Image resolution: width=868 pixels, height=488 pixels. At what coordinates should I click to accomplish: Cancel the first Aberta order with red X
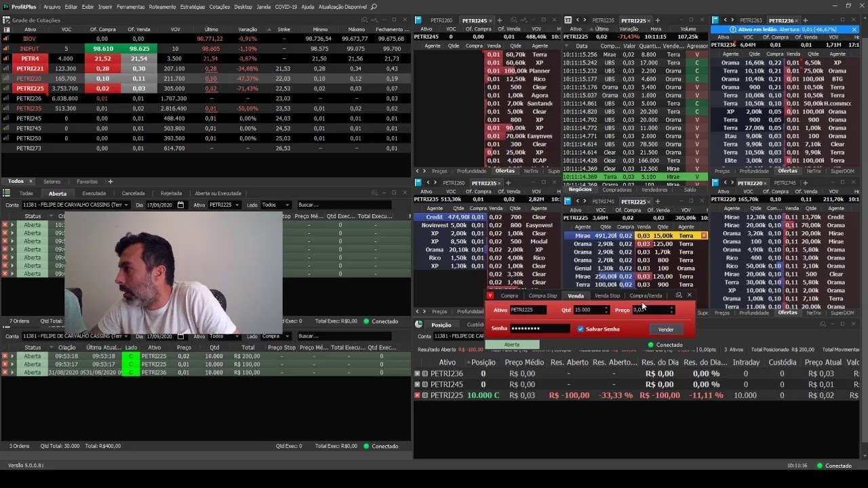click(x=5, y=224)
